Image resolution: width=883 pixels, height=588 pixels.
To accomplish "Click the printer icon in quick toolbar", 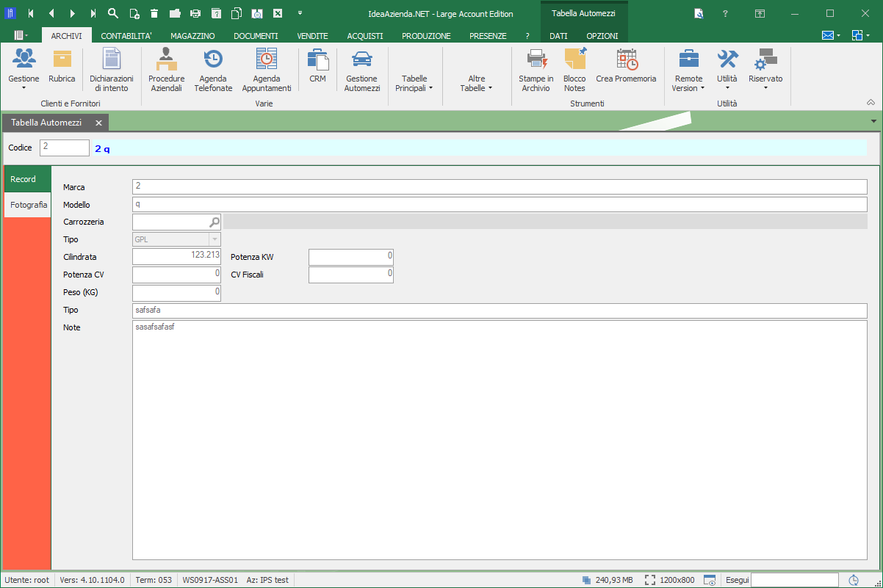I will [x=195, y=13].
